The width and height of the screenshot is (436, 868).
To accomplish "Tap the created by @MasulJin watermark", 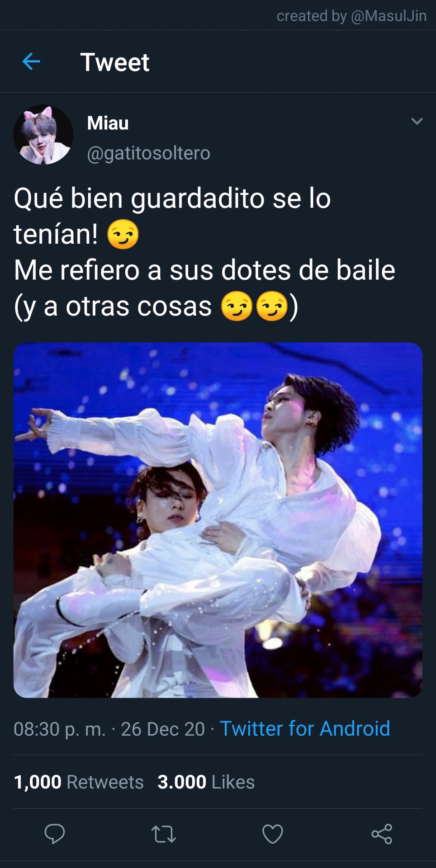I will pyautogui.click(x=351, y=16).
